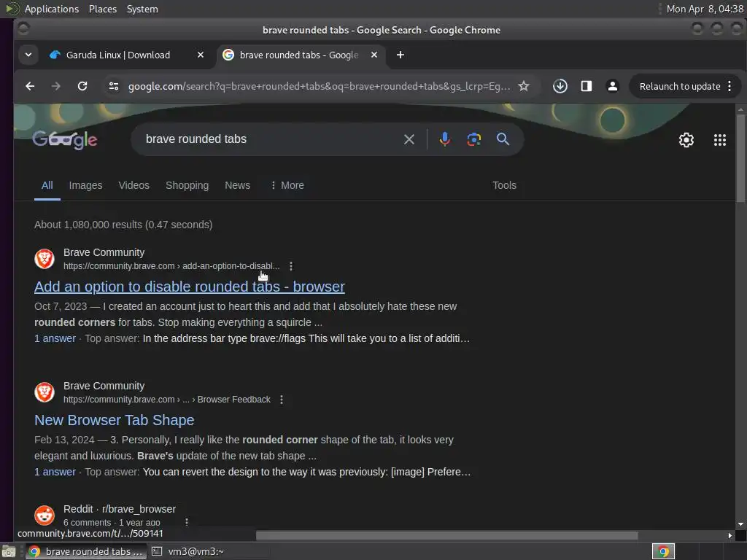Click Chrome icon in the system tray
This screenshot has height=560, width=747.
point(663,551)
